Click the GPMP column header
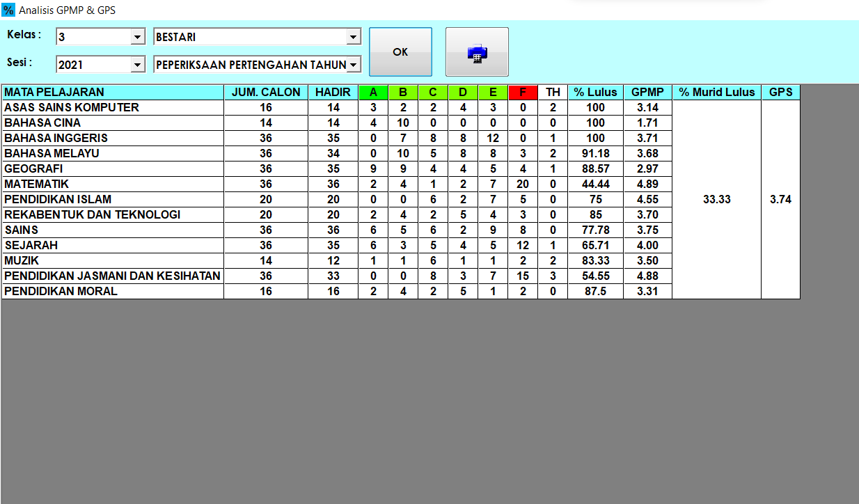The width and height of the screenshot is (859, 504). click(647, 92)
